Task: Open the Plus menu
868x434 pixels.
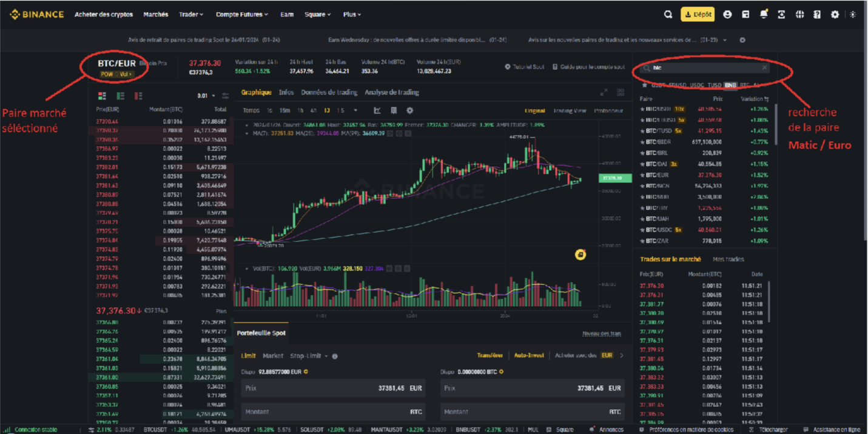Action: tap(352, 15)
